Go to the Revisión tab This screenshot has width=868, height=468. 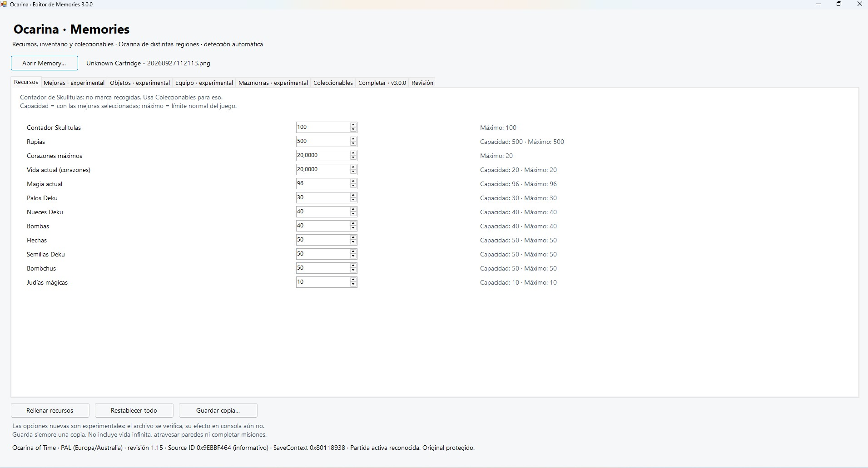[x=422, y=83]
